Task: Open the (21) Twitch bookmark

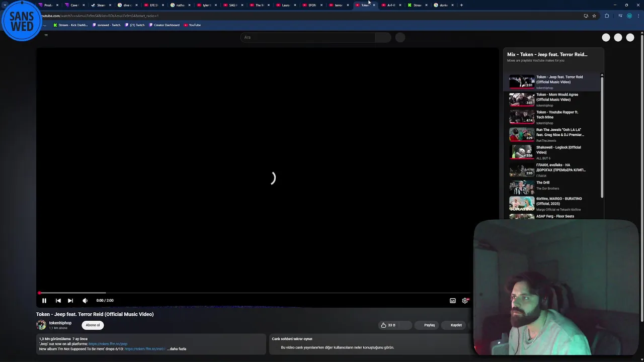Action: [135, 25]
